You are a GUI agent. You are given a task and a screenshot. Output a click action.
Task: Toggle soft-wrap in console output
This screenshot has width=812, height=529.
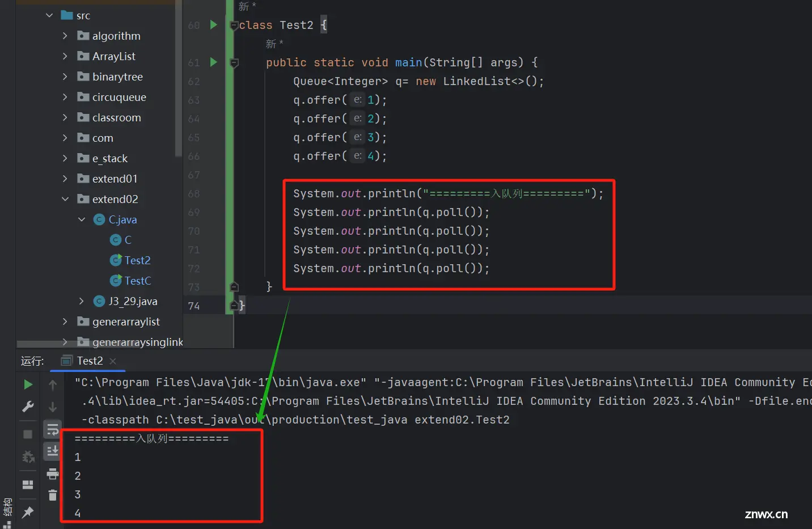click(x=53, y=429)
